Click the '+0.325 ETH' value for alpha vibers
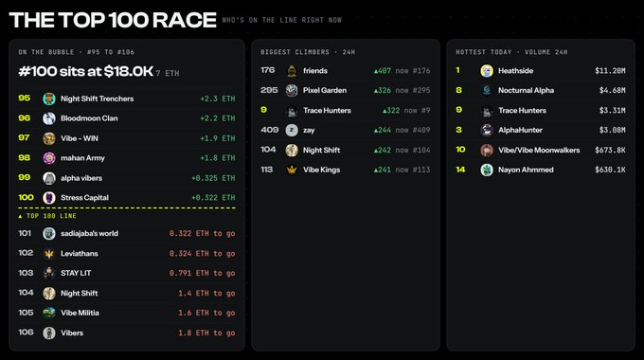The height and width of the screenshot is (360, 644). pos(213,178)
